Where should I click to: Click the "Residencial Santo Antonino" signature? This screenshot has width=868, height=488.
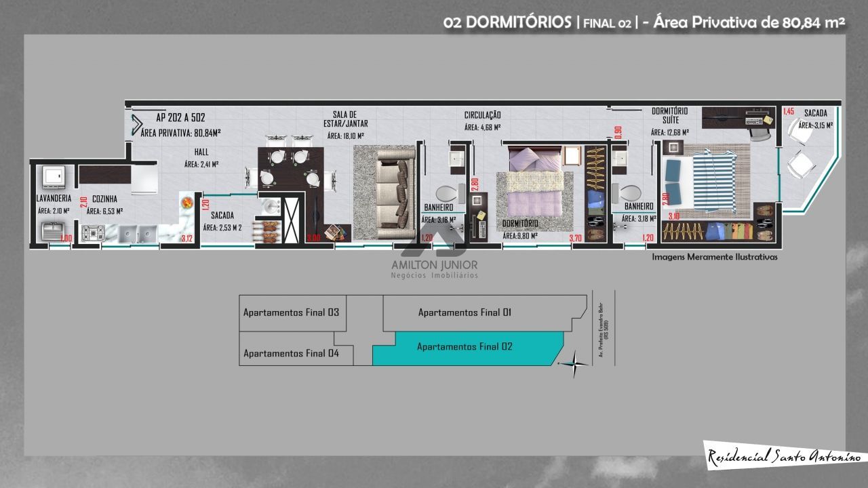pos(784,457)
